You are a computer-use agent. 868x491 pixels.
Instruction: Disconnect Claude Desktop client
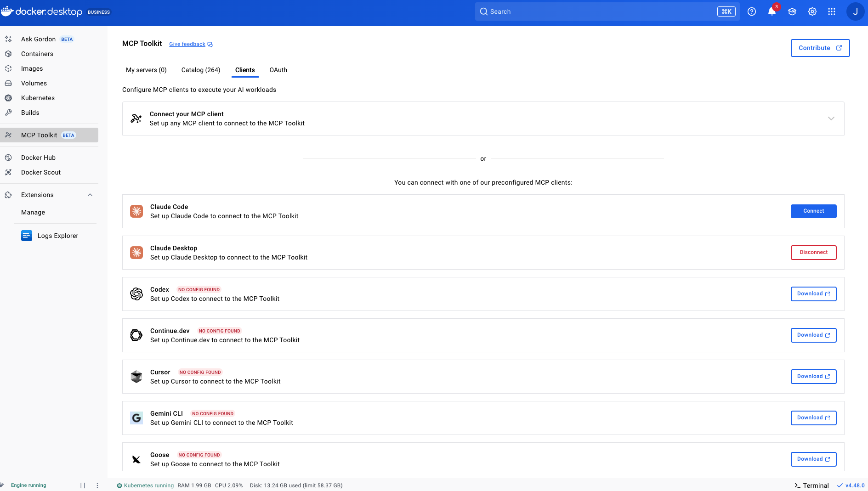[813, 253]
